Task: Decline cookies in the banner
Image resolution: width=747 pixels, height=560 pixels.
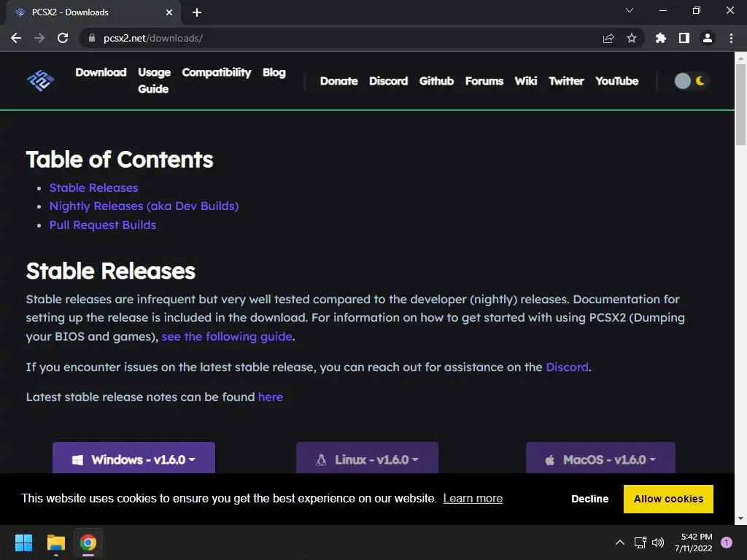Action: tap(589, 499)
